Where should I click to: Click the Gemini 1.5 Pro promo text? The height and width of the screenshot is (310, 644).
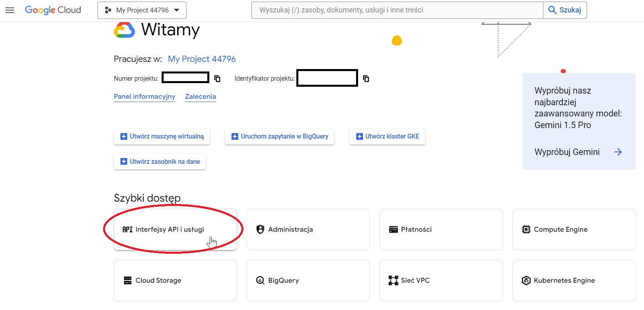578,108
